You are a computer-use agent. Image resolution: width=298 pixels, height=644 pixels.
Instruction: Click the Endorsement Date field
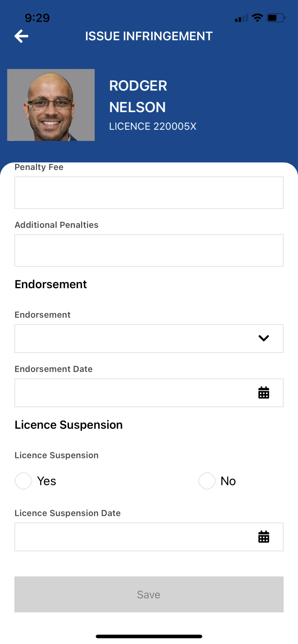149,393
